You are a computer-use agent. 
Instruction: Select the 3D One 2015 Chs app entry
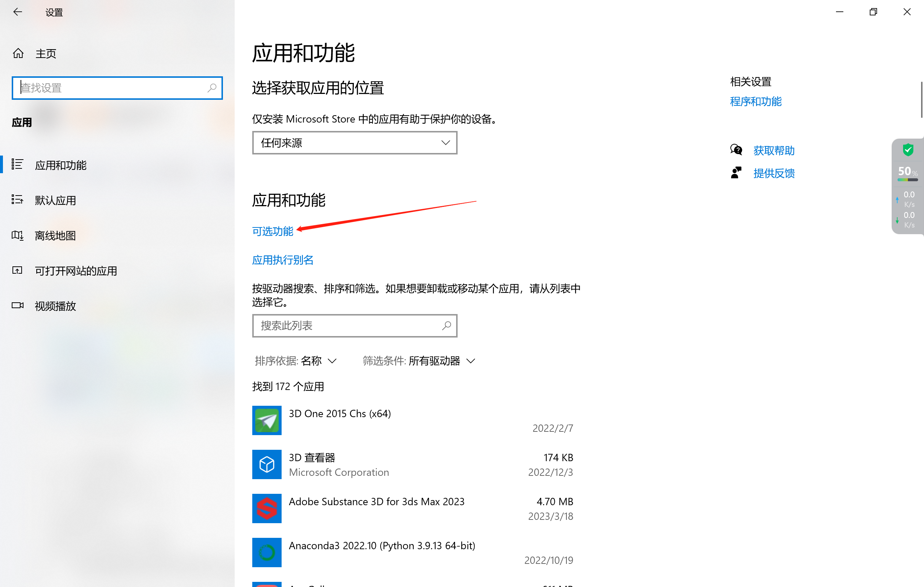point(412,420)
